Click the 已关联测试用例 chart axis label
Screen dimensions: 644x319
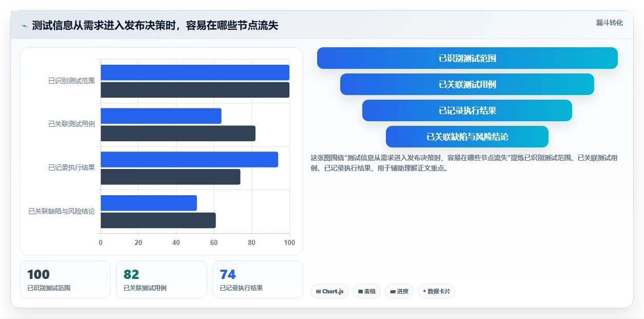pos(71,124)
